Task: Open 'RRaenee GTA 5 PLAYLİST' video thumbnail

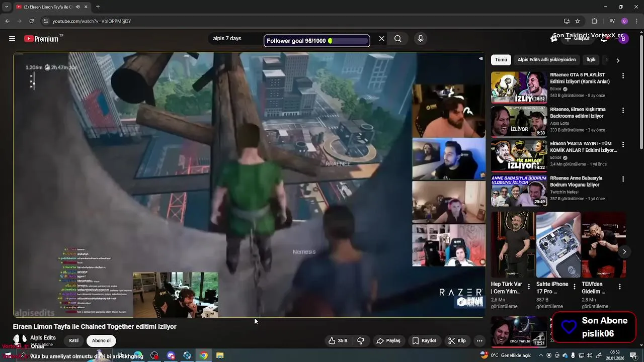Action: (519, 87)
